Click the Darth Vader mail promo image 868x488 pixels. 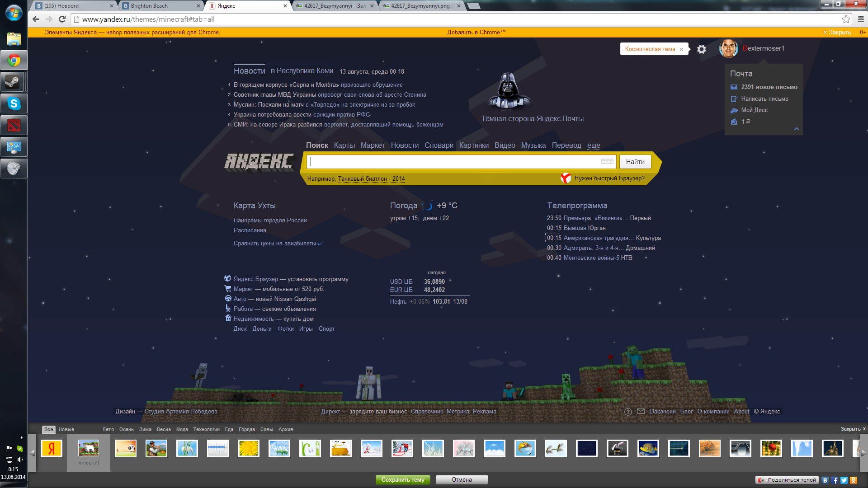click(509, 92)
